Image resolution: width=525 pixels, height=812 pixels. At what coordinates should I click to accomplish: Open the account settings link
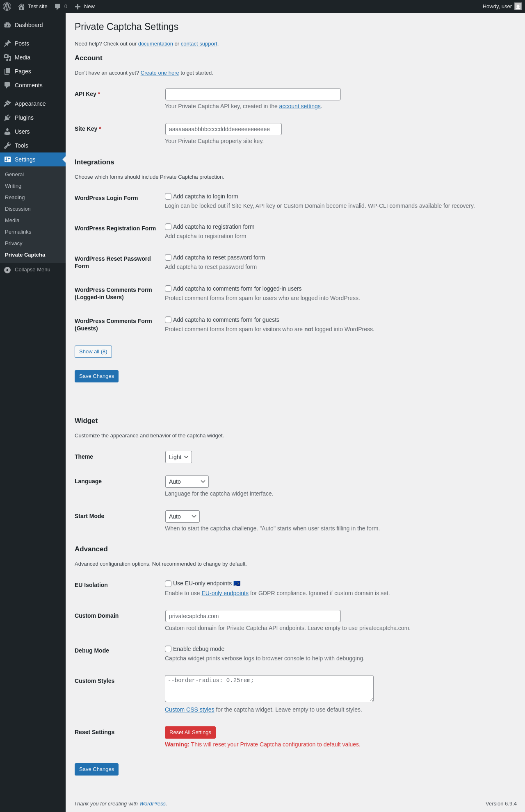click(300, 106)
